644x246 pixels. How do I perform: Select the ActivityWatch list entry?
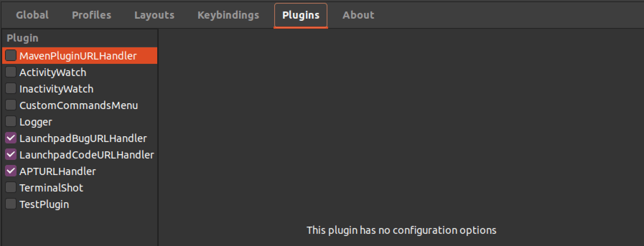[53, 72]
